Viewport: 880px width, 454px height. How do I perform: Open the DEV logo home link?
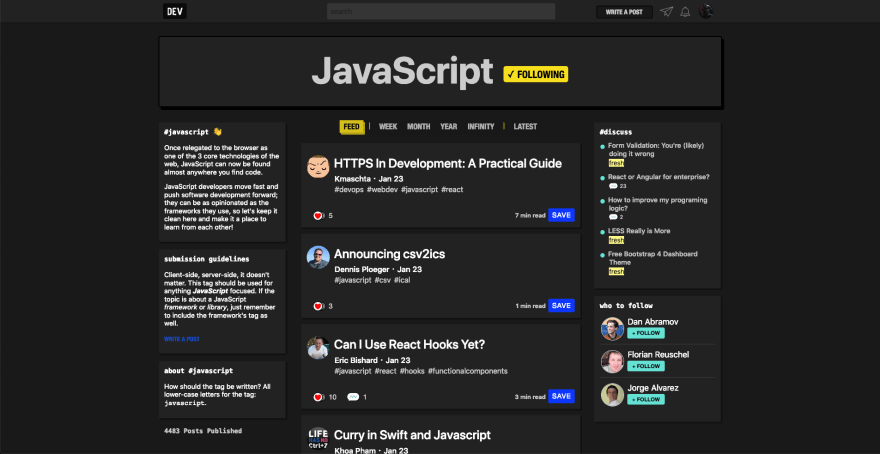[175, 11]
